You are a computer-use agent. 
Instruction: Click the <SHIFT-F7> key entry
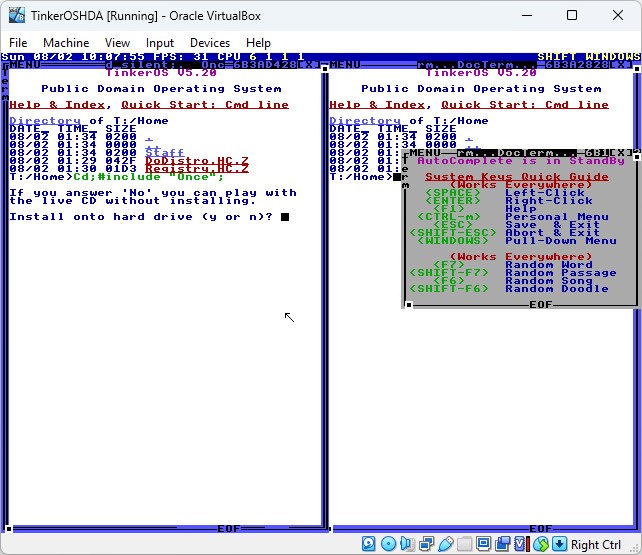pos(449,273)
